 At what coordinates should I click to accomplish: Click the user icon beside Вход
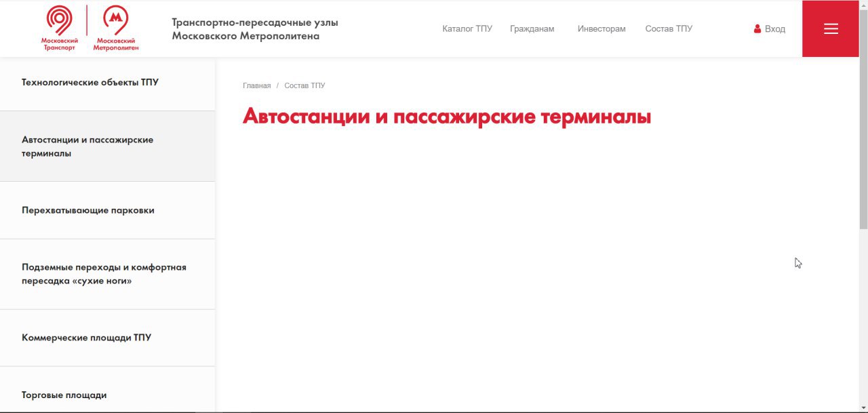click(757, 29)
